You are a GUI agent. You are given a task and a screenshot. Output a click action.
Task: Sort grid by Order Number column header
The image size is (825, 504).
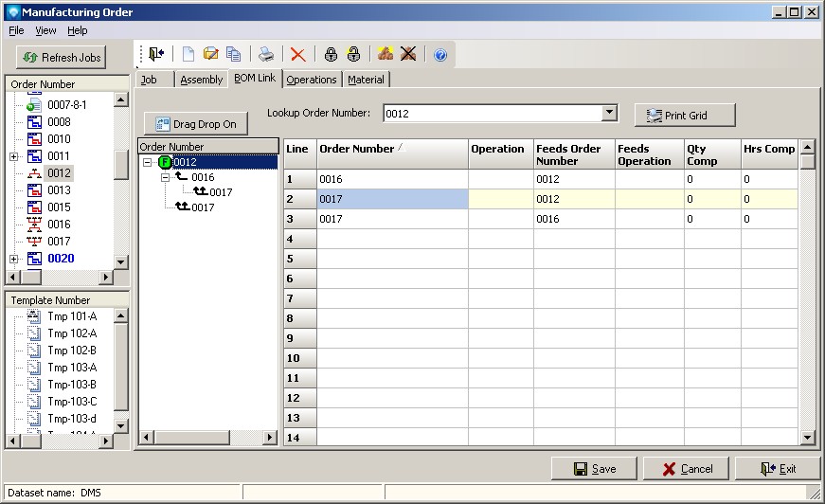[x=392, y=154]
